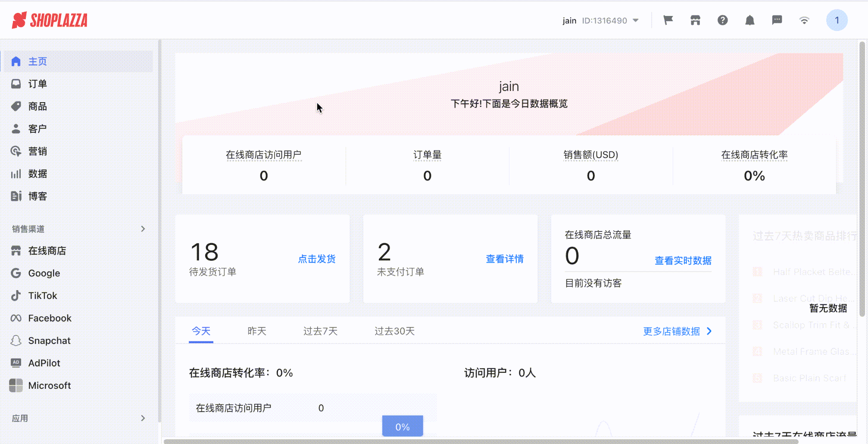Click the AdPilot AD icon

click(x=16, y=363)
